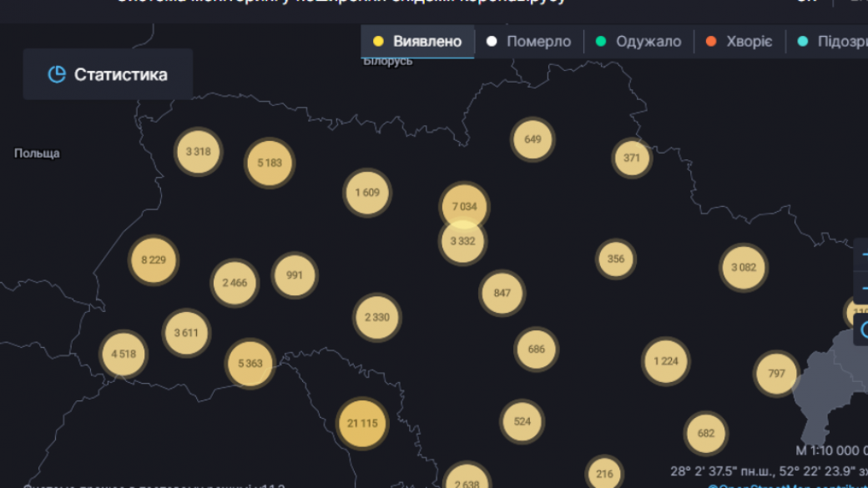Select the 5 183 map marker

coord(270,163)
